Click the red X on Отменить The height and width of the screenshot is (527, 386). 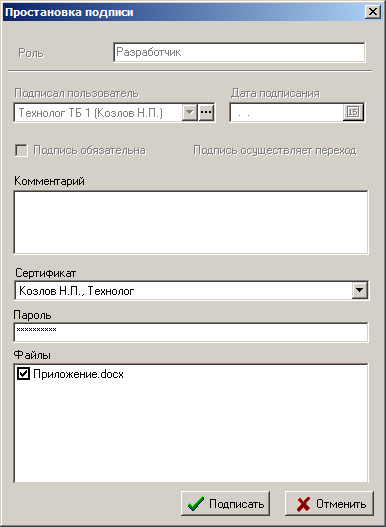coord(303,504)
